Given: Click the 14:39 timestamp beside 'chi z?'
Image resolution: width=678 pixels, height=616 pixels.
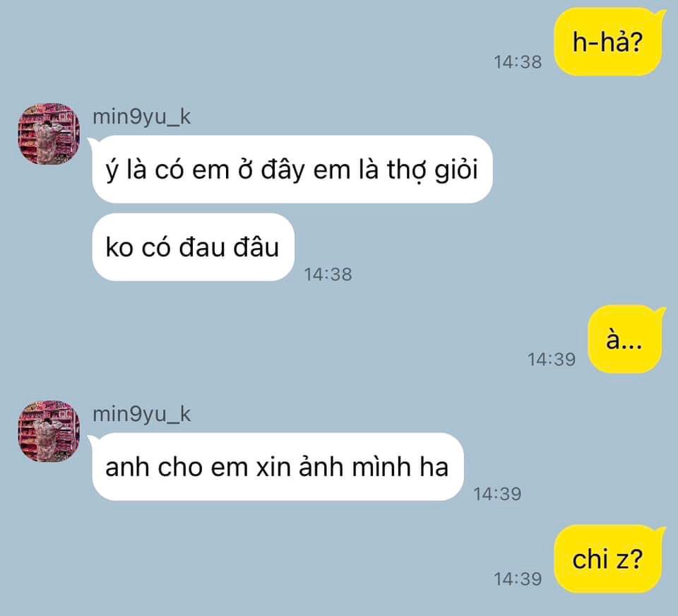Looking at the screenshot, I should (x=518, y=579).
